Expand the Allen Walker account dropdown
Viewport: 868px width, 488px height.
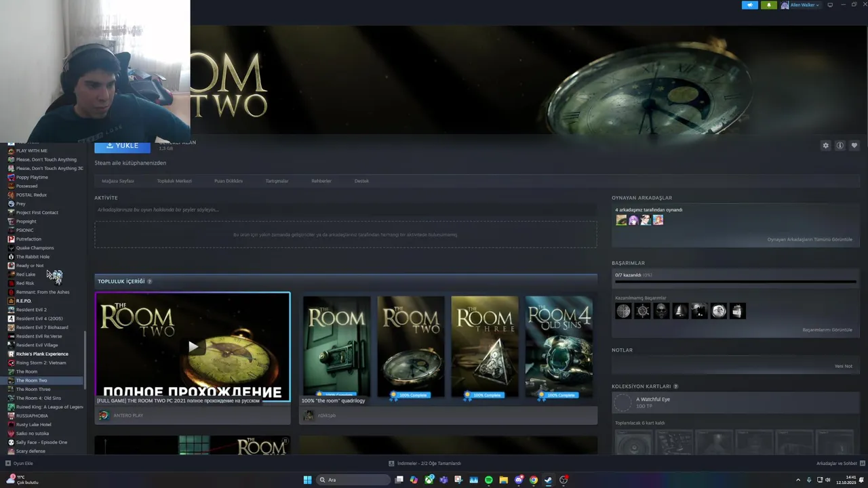tap(800, 5)
